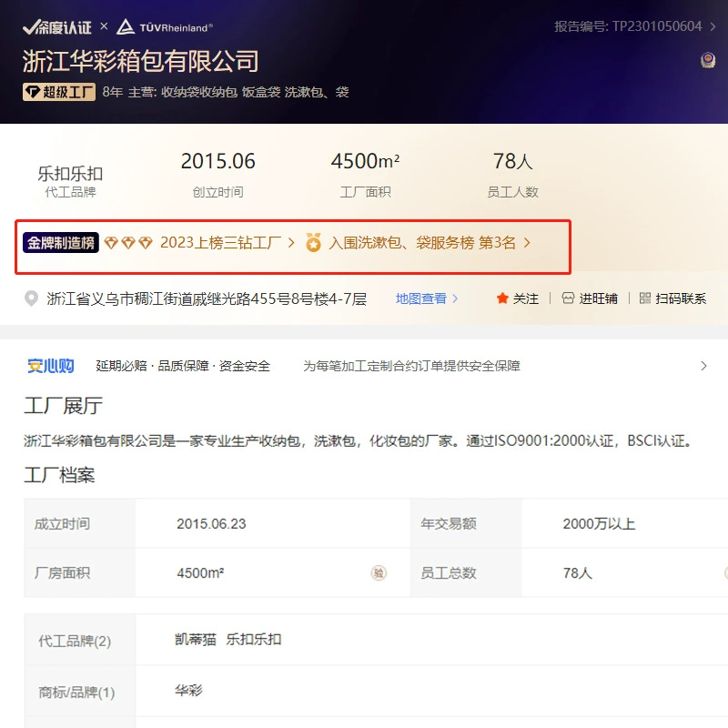Viewport: 728px width, 728px height.
Task: Click the 4500m² 工厂面积 stat
Action: pos(365,175)
